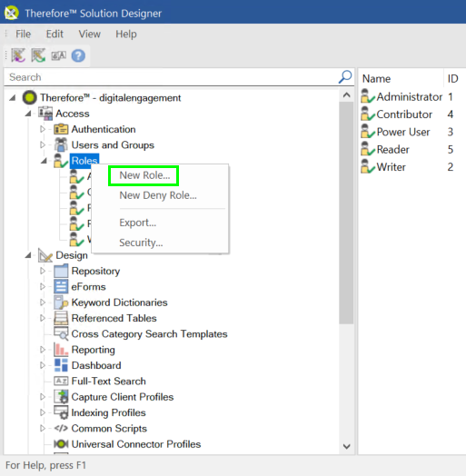Click the Administrator role icon in list
Viewport: 466px width, 476px height.
[368, 96]
